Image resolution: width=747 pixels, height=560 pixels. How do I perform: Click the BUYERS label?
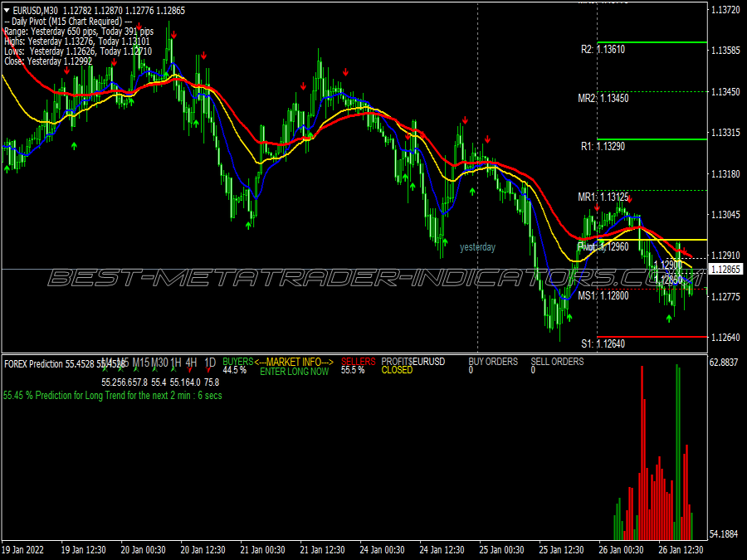click(237, 362)
